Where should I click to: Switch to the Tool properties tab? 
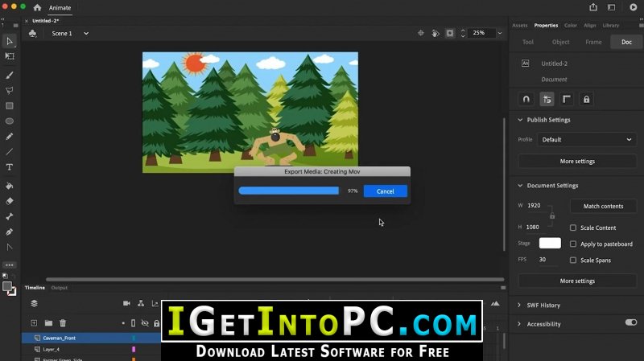pyautogui.click(x=528, y=42)
